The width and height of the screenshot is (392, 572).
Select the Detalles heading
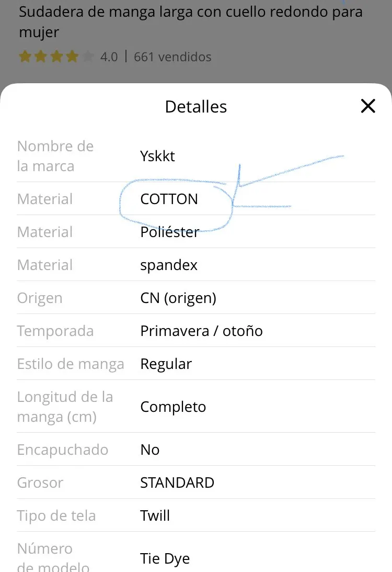pos(196,107)
